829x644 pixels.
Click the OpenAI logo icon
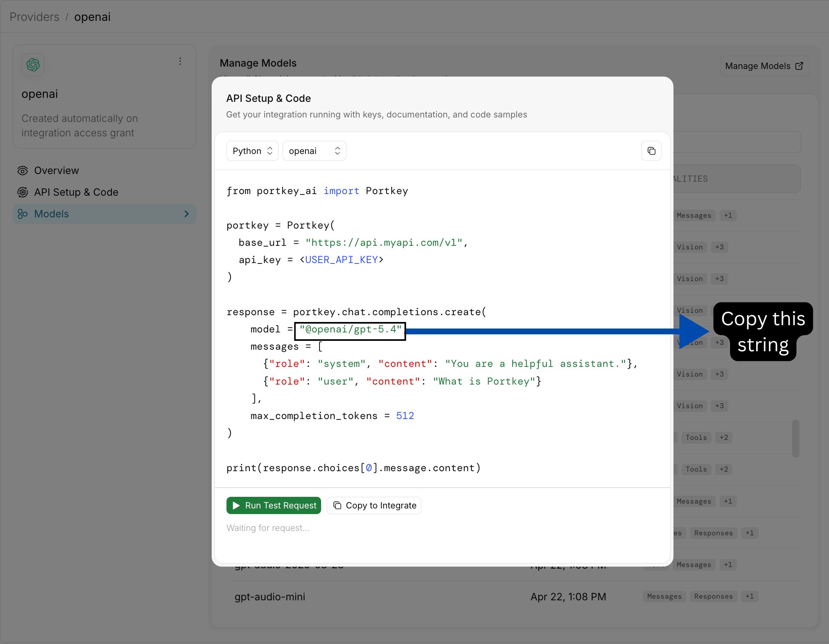pyautogui.click(x=33, y=65)
